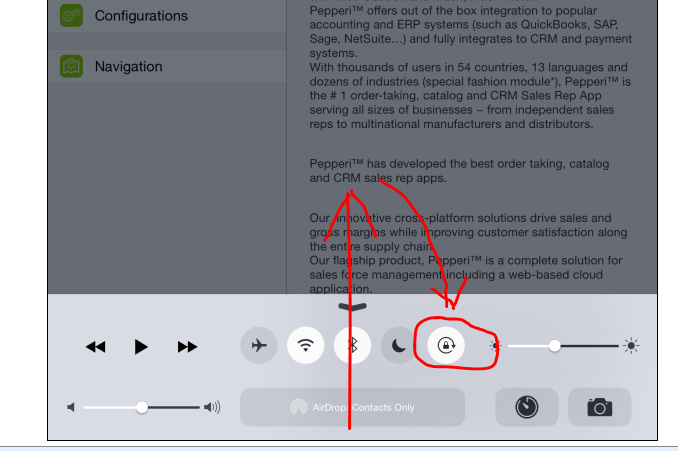Toggle the Wi-Fi button
This screenshot has height=451, width=678.
(305, 345)
